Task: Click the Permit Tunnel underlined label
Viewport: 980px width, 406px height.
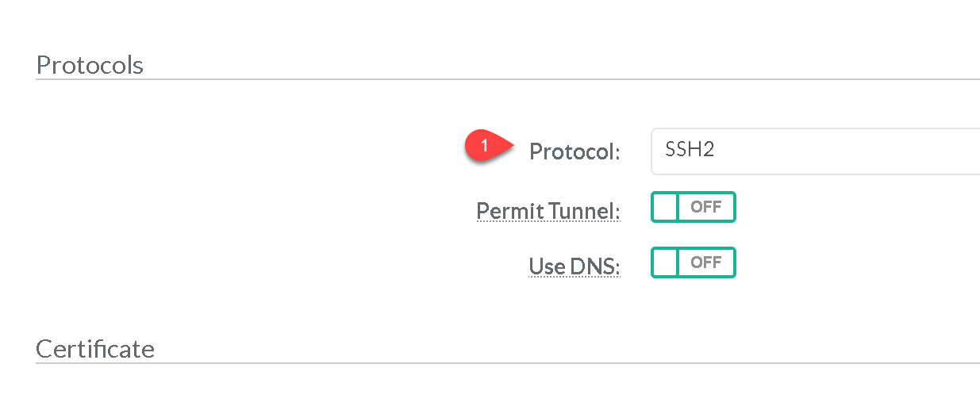Action: [548, 212]
